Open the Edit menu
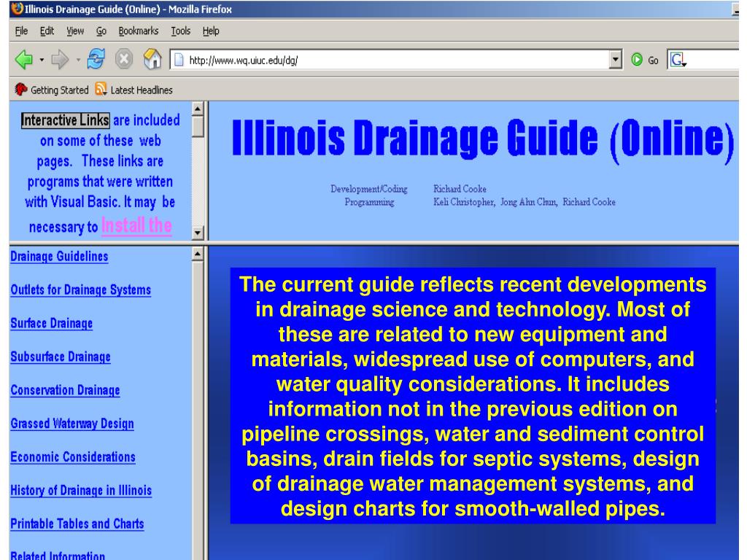Image resolution: width=747 pixels, height=560 pixels. pos(47,31)
